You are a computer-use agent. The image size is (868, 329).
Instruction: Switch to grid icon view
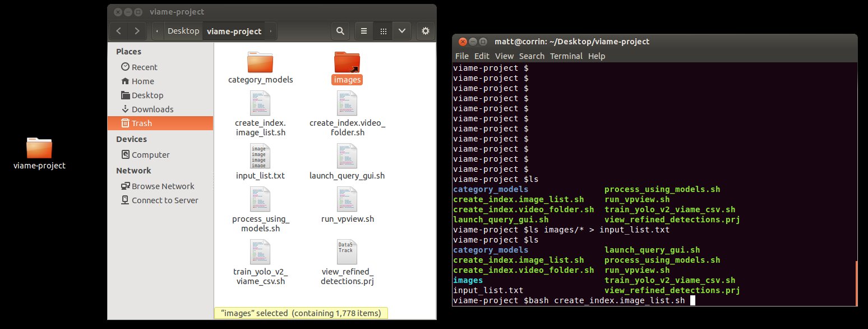(384, 31)
